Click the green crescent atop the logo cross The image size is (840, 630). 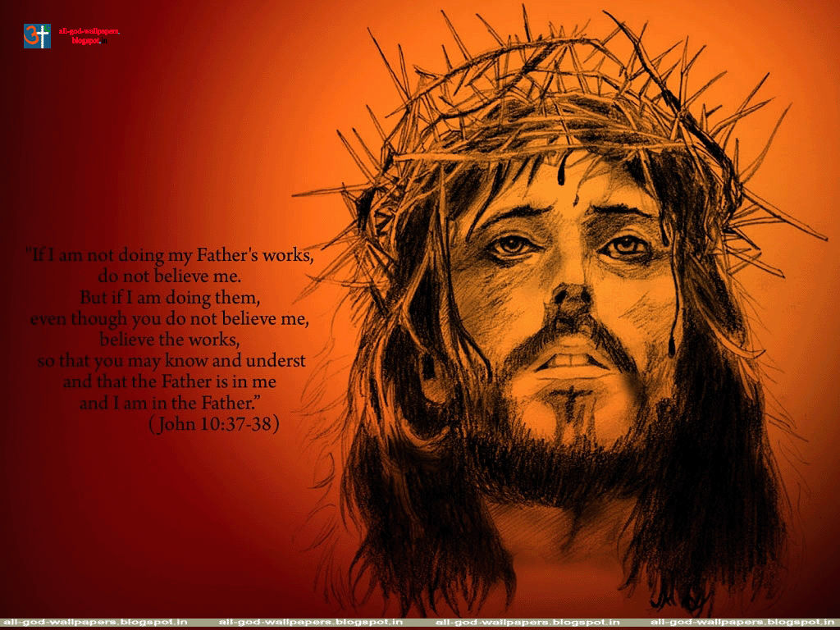pyautogui.click(x=47, y=27)
